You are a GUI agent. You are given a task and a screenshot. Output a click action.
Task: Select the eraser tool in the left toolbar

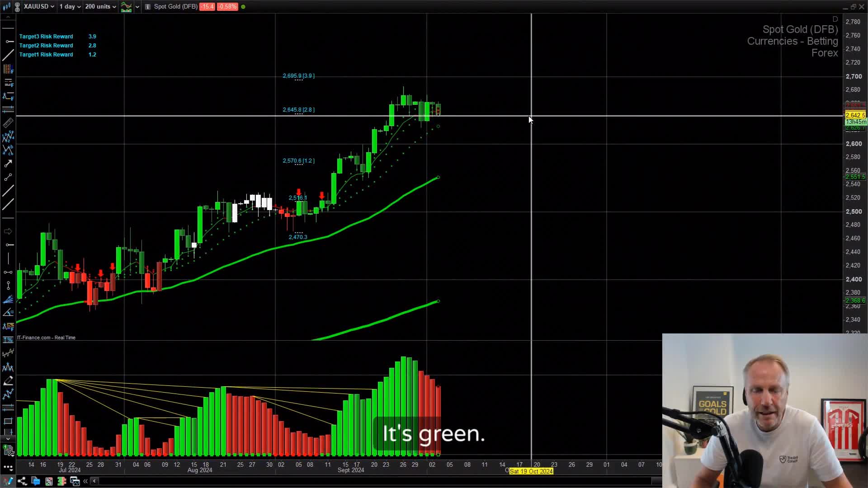tap(8, 381)
